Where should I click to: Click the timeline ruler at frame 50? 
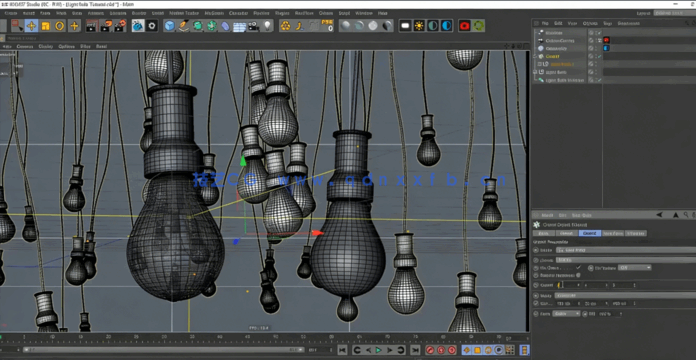(x=276, y=337)
